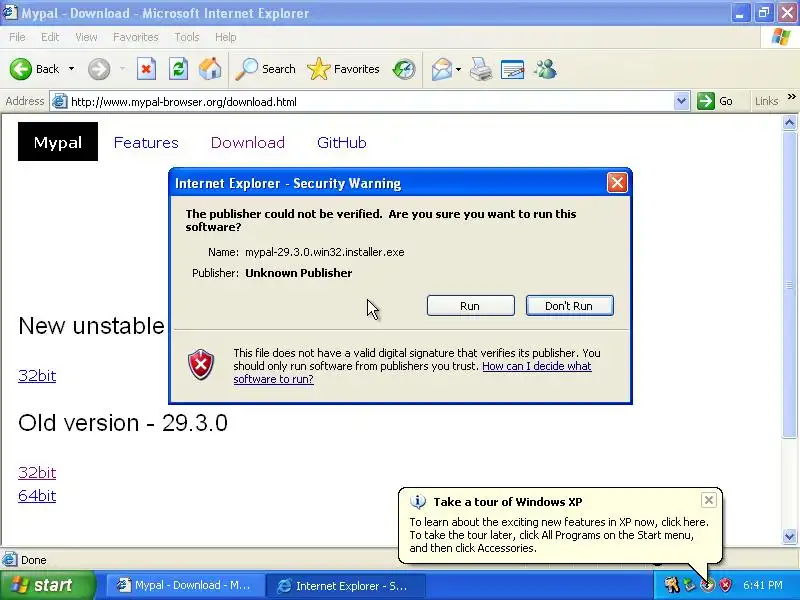The height and width of the screenshot is (600, 800).
Task: Open the Favorites menu
Action: pyautogui.click(x=136, y=37)
